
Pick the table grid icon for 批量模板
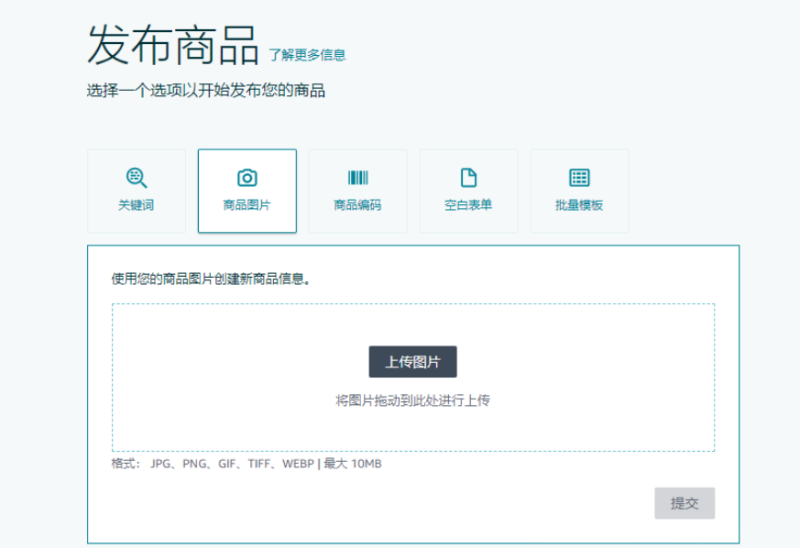click(579, 178)
